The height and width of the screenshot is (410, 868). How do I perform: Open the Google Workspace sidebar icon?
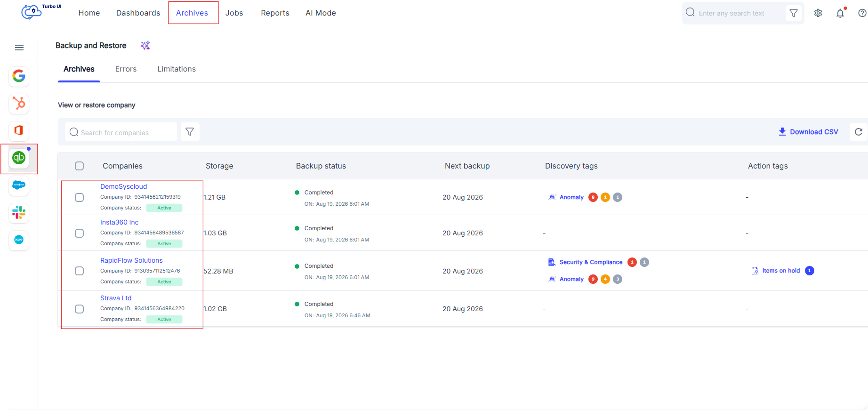(x=19, y=76)
